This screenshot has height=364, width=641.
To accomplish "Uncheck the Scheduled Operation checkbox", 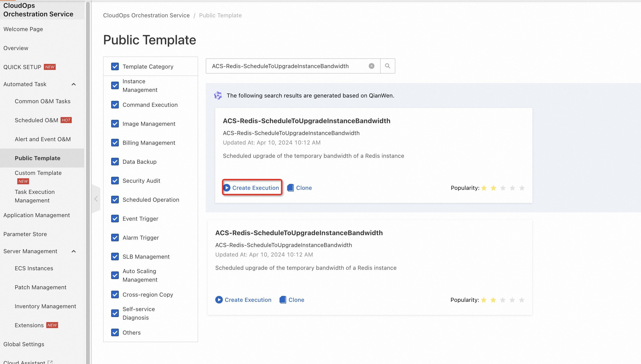I will click(115, 200).
